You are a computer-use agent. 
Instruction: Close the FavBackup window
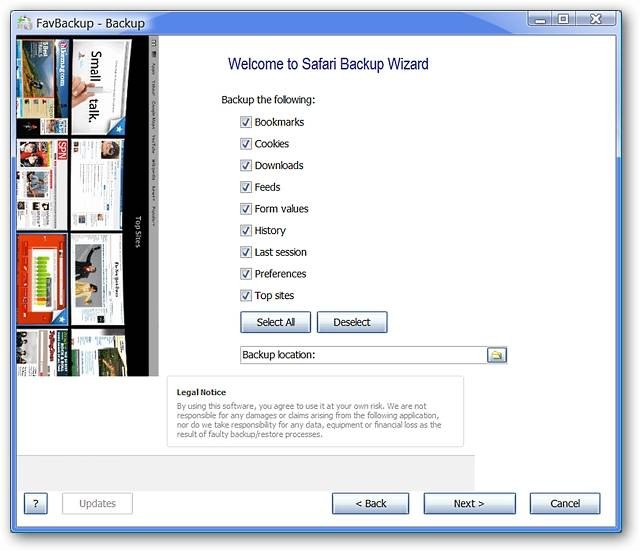(x=596, y=19)
